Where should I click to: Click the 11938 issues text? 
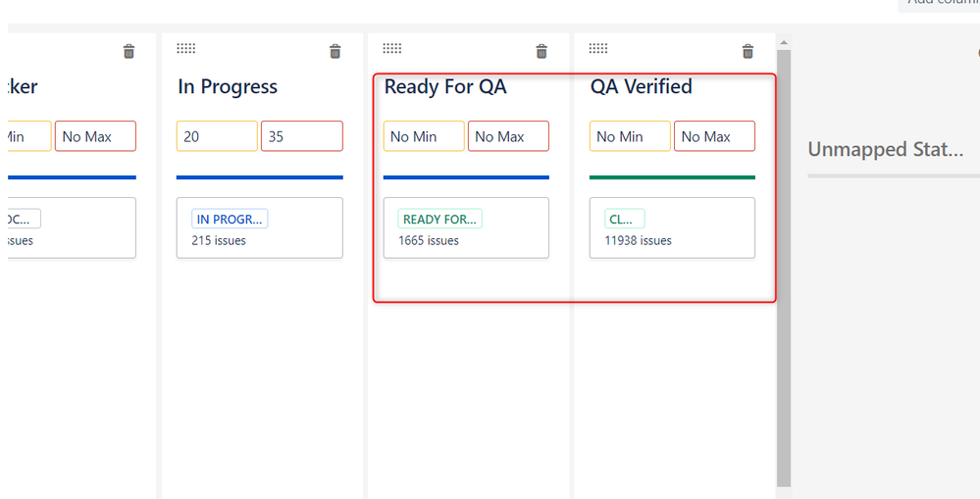638,240
